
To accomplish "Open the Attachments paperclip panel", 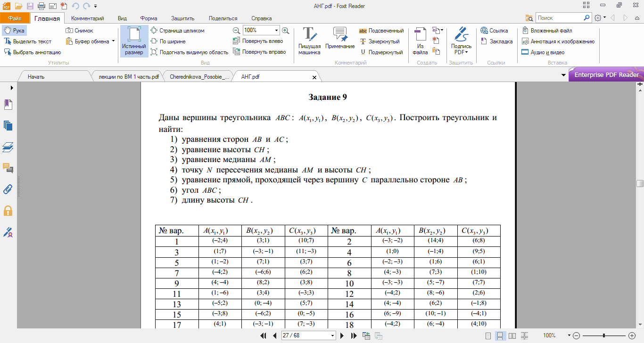I will tap(8, 189).
